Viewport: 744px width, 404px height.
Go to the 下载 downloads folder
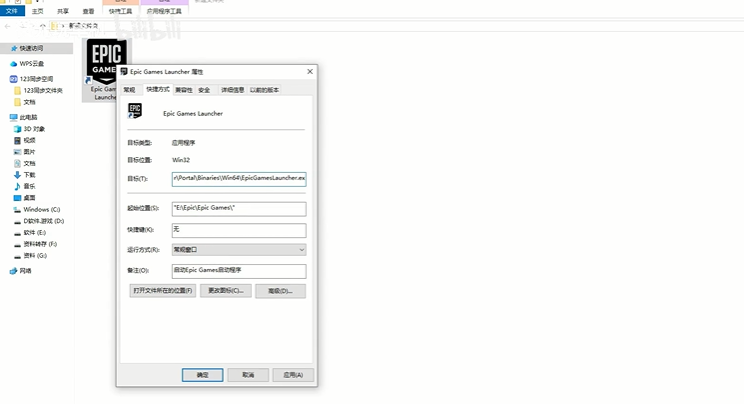tap(29, 175)
